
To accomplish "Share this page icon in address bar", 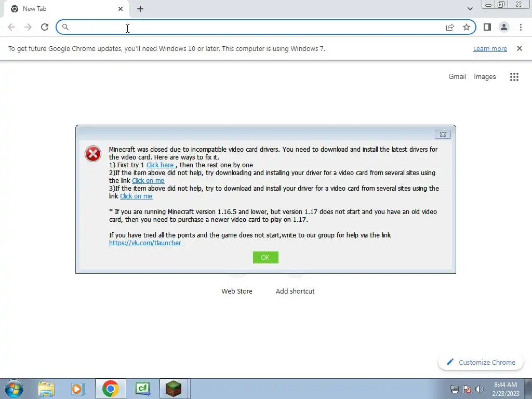I will coord(450,27).
